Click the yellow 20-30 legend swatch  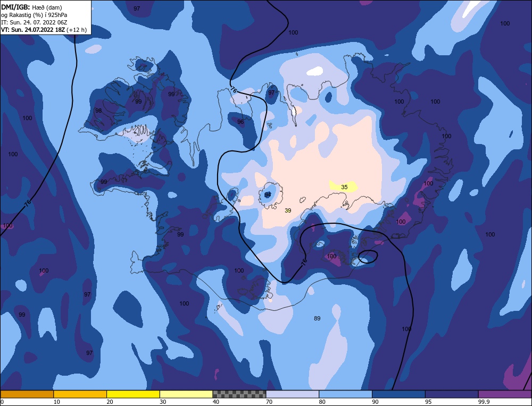pos(134,394)
